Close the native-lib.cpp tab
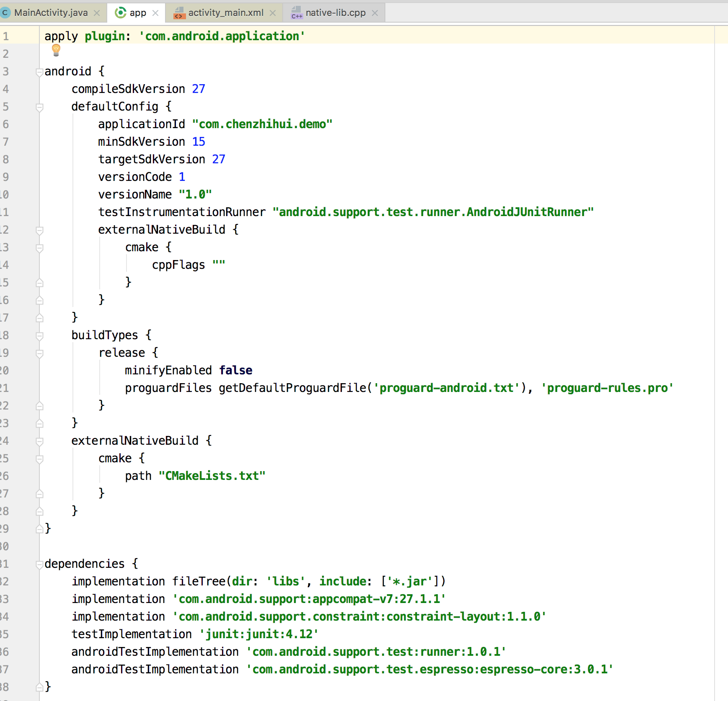The width and height of the screenshot is (728, 701). [x=375, y=13]
